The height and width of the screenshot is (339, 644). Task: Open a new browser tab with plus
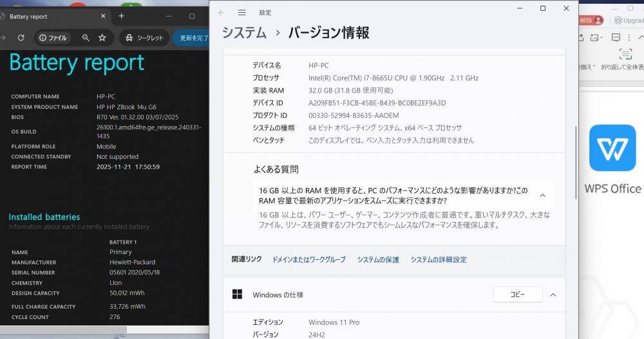[121, 16]
